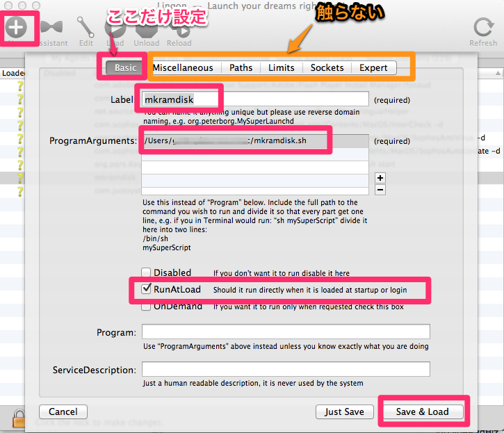
Task: Click the Save & Load button
Action: click(423, 411)
